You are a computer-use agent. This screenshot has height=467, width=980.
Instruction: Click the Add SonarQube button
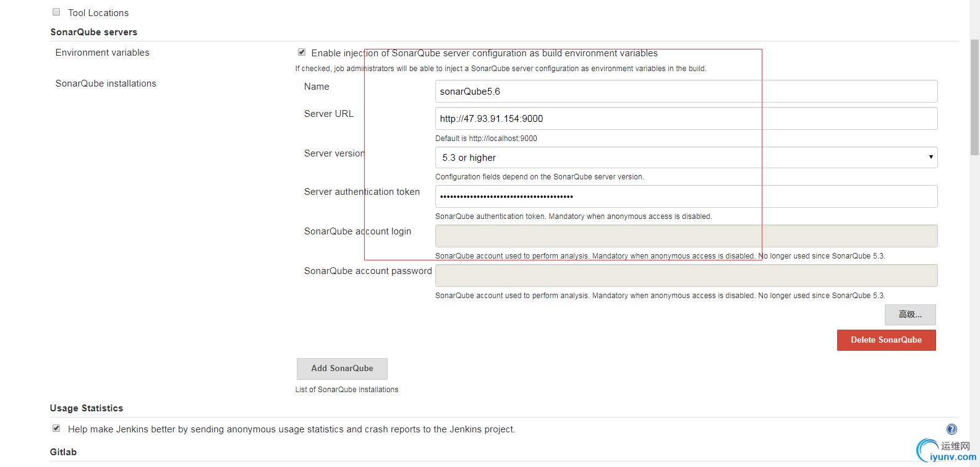pyautogui.click(x=342, y=369)
